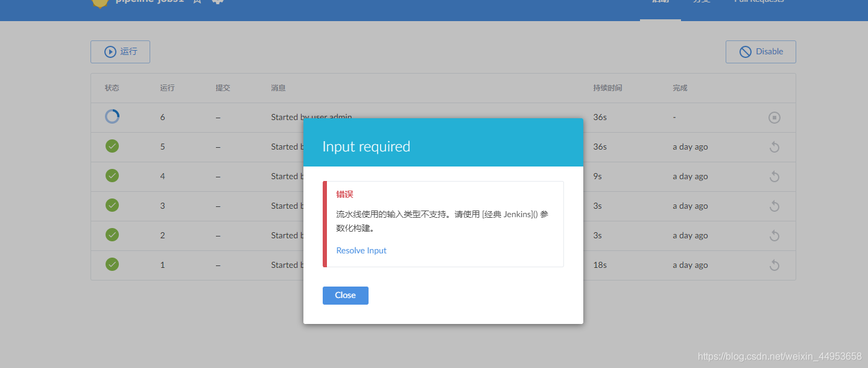Select run number 4 in the list
This screenshot has width=868, height=368.
[x=163, y=177]
